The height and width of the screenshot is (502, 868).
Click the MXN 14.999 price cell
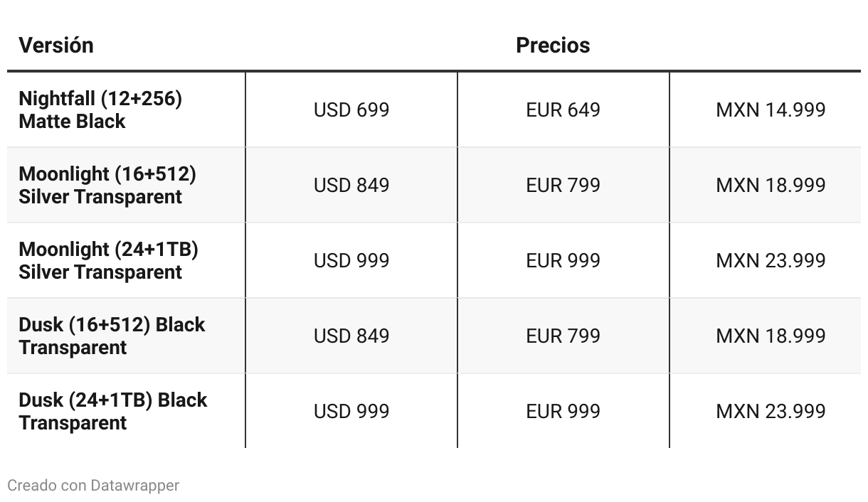pyautogui.click(x=771, y=110)
